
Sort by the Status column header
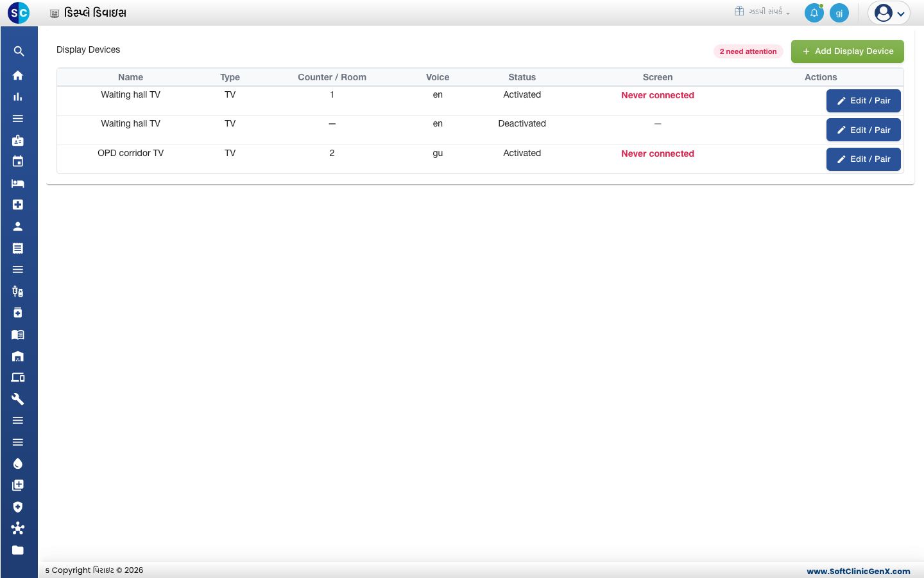point(522,77)
